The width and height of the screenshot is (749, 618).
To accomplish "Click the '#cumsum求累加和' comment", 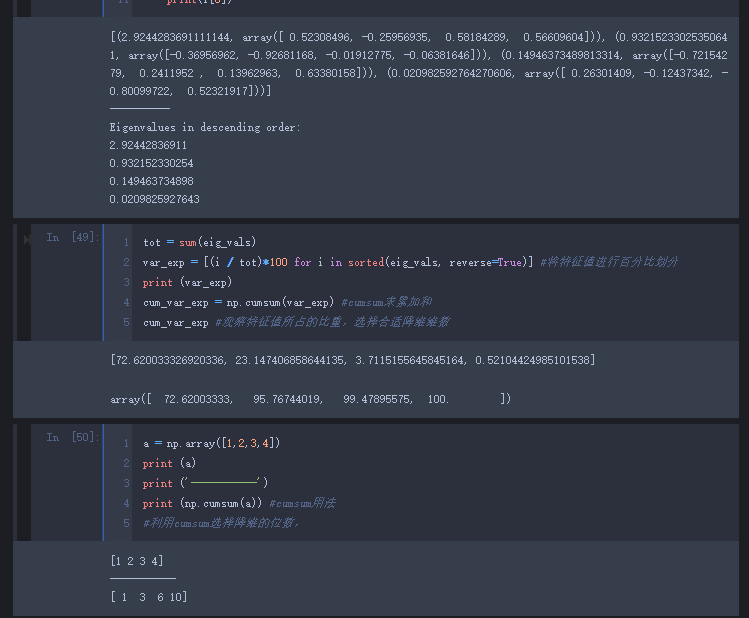I will coord(387,302).
